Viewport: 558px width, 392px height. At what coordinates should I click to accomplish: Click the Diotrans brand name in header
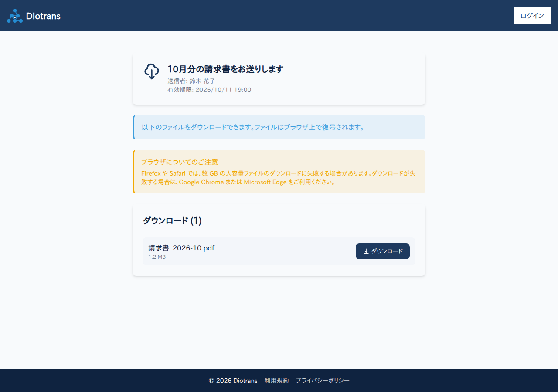[43, 16]
